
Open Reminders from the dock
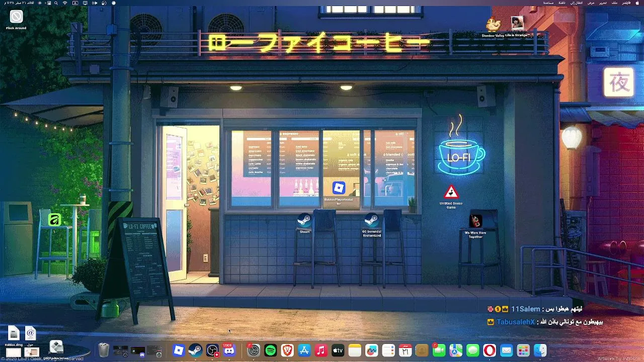click(388, 350)
